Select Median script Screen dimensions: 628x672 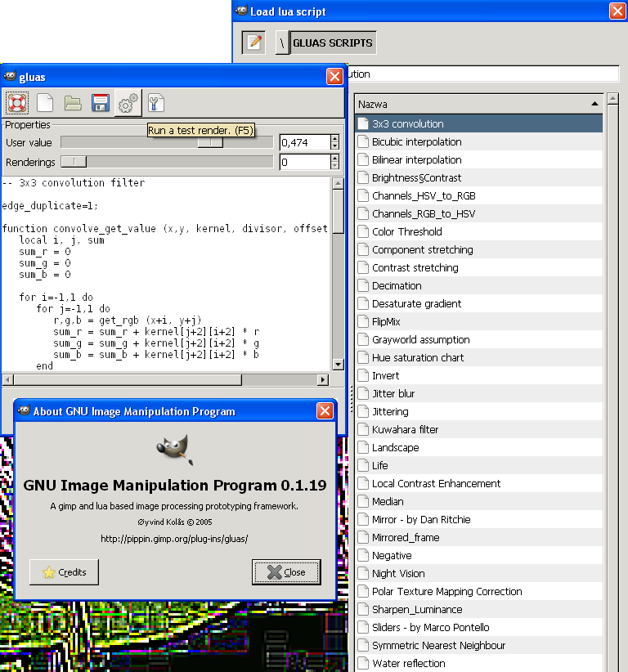478,502
